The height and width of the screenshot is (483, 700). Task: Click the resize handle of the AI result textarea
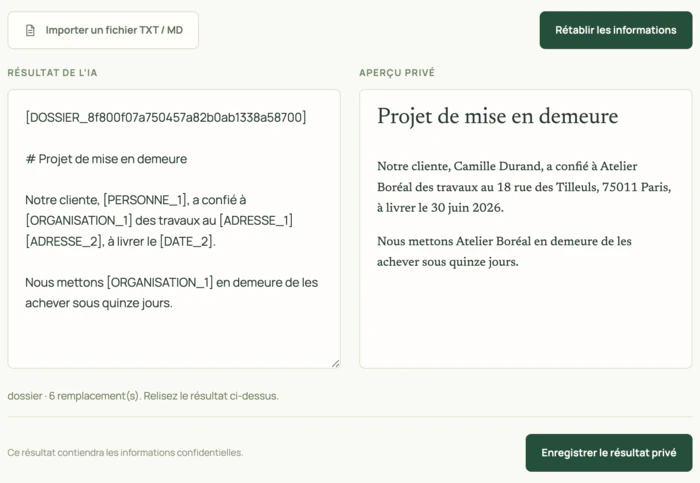click(x=336, y=364)
